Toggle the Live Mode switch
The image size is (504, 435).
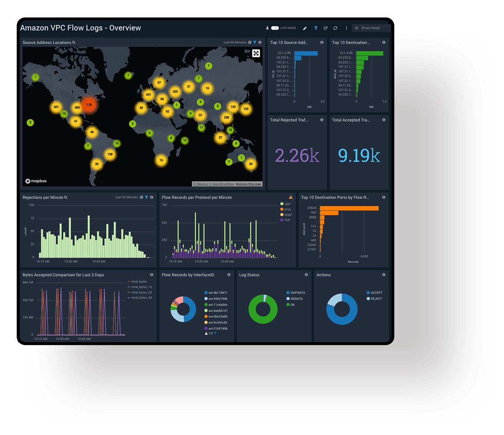pyautogui.click(x=275, y=28)
